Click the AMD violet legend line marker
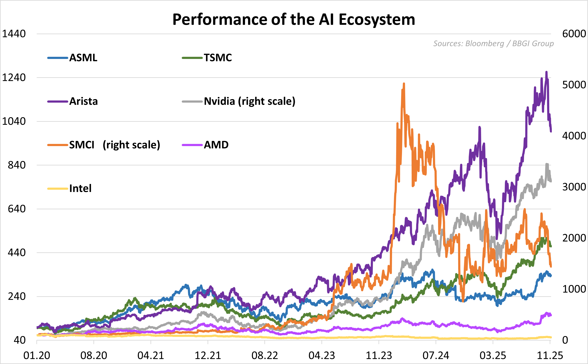588x364 pixels. (x=192, y=145)
